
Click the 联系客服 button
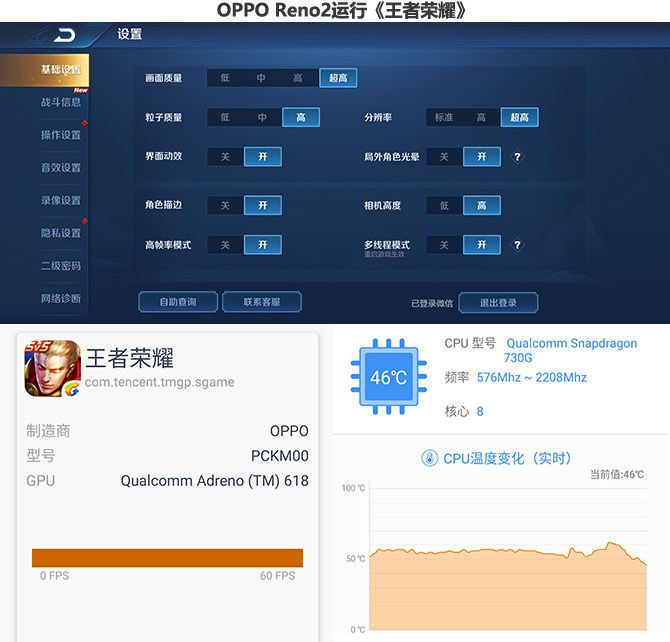tap(262, 302)
